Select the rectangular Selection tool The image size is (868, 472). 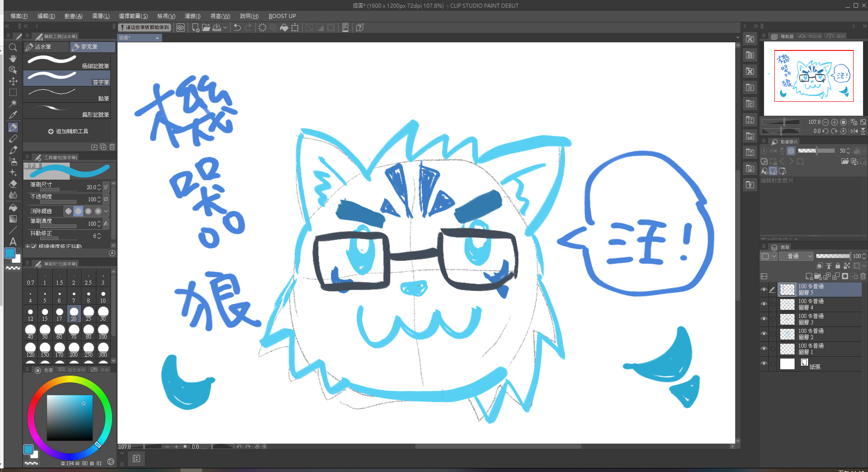[13, 92]
